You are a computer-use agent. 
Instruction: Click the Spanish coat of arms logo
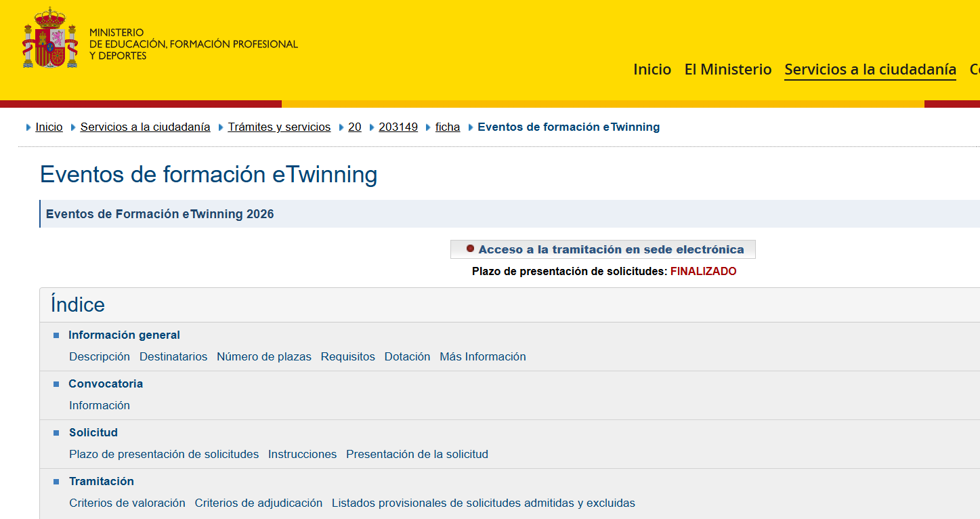[50, 38]
